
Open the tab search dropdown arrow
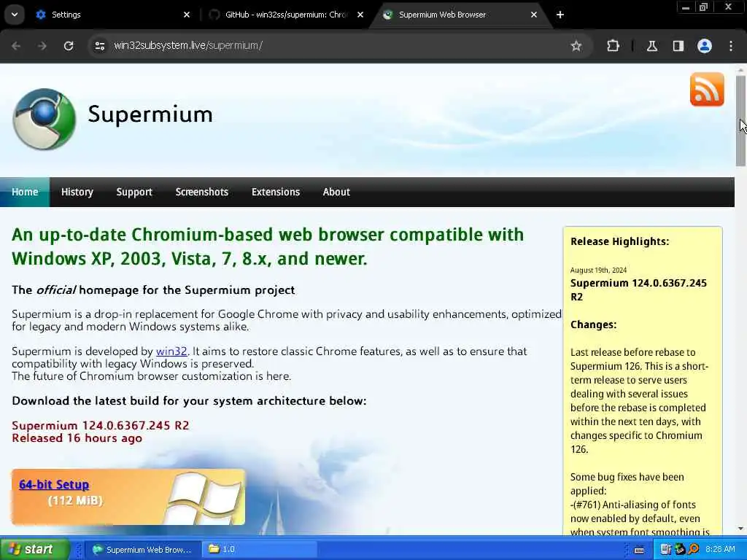tap(15, 15)
